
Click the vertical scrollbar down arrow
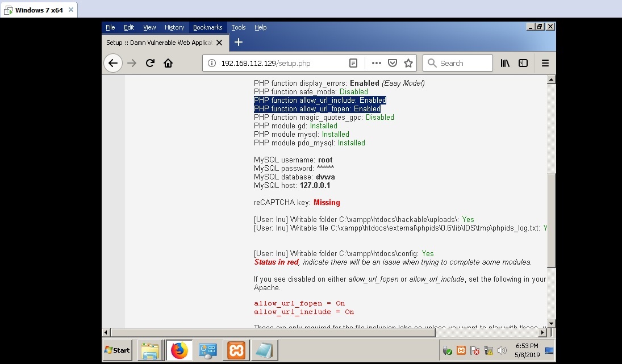coord(551,324)
